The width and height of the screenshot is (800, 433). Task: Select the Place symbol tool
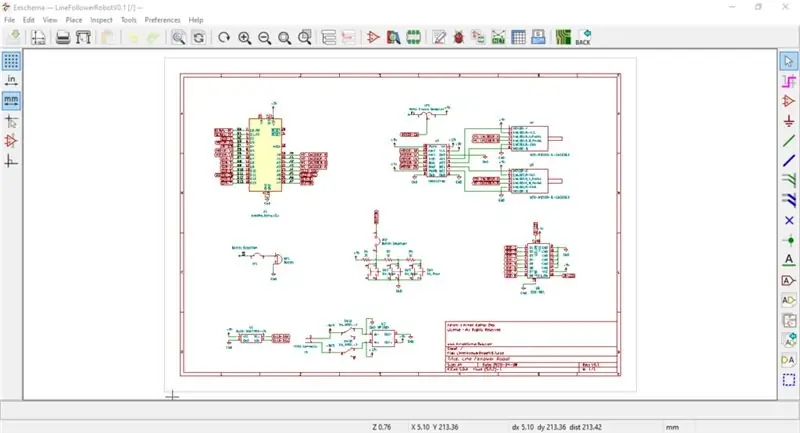point(789,101)
